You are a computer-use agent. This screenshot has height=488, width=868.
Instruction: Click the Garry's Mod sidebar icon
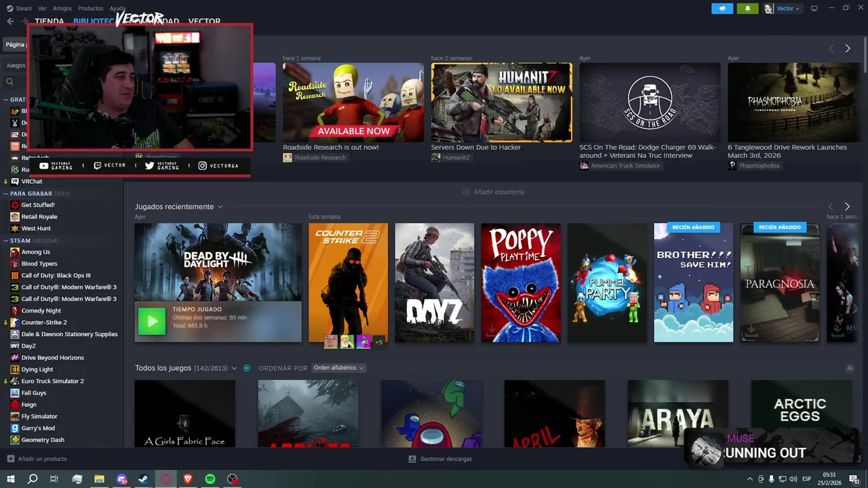point(15,428)
